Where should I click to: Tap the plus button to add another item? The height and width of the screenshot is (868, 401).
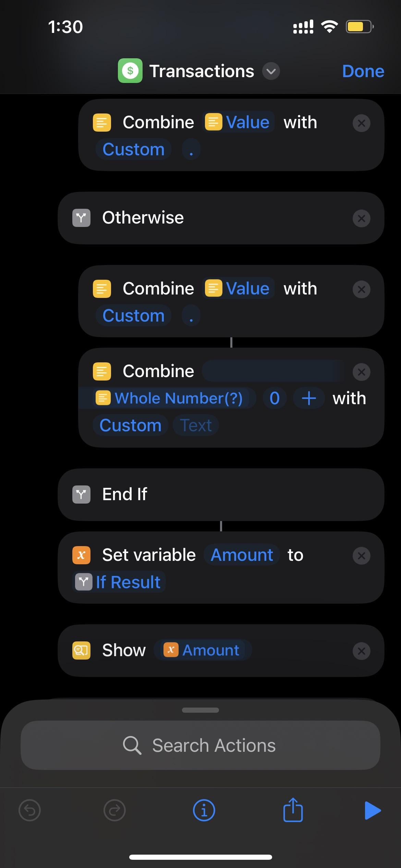[x=308, y=398]
